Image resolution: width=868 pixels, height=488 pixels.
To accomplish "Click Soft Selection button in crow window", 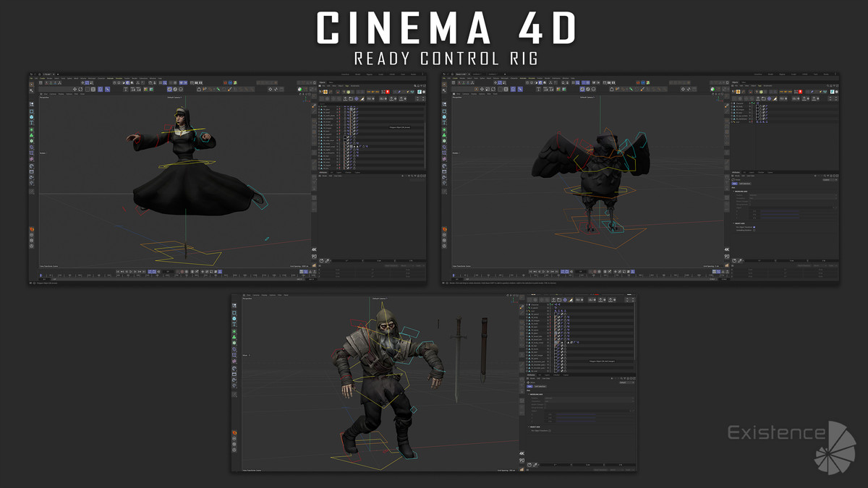I will [x=745, y=184].
